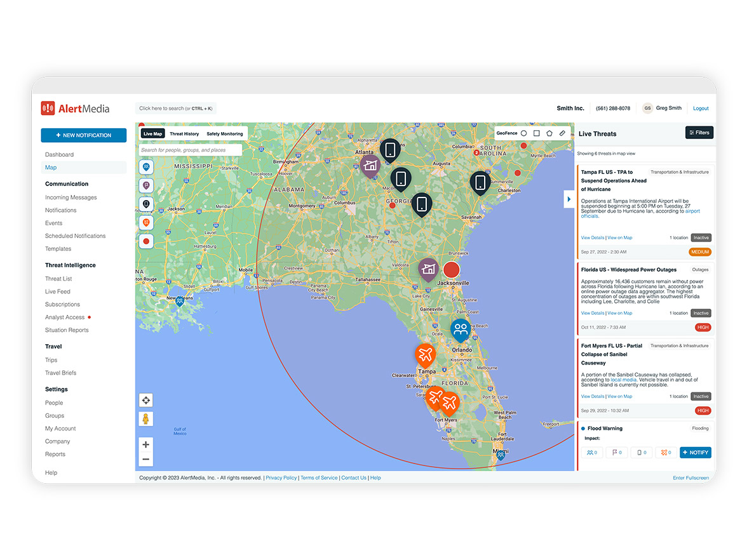Viewport: 747px width, 560px height.
Task: Click the recenter map crosshair icon
Action: [146, 401]
